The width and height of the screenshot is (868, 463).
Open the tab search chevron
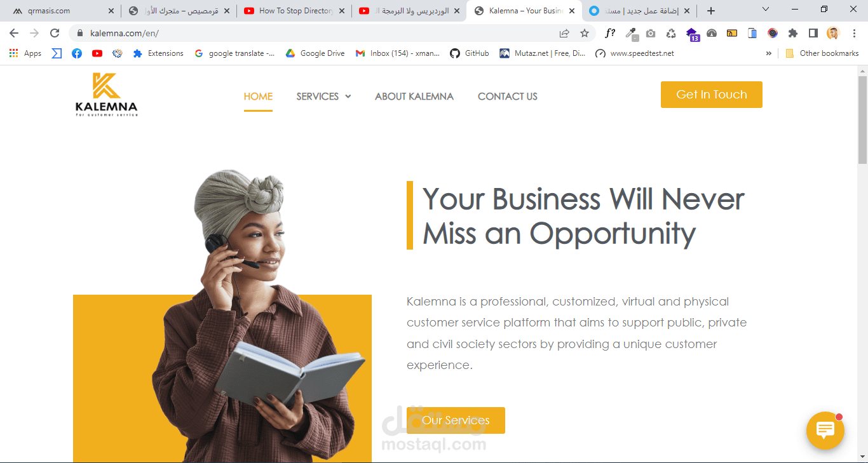(766, 10)
